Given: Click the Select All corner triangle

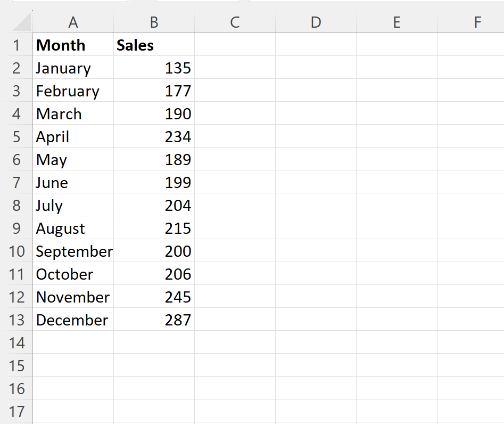Looking at the screenshot, I should coord(22,22).
